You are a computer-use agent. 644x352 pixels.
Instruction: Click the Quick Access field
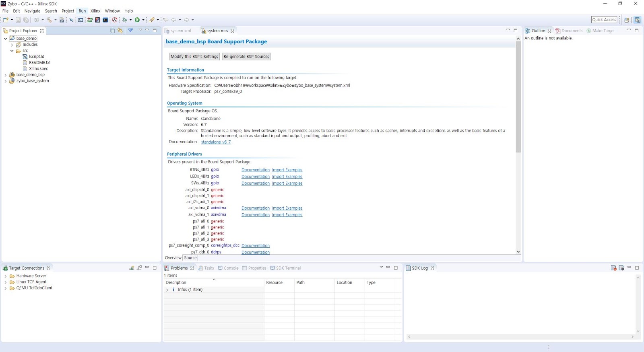[x=604, y=20]
